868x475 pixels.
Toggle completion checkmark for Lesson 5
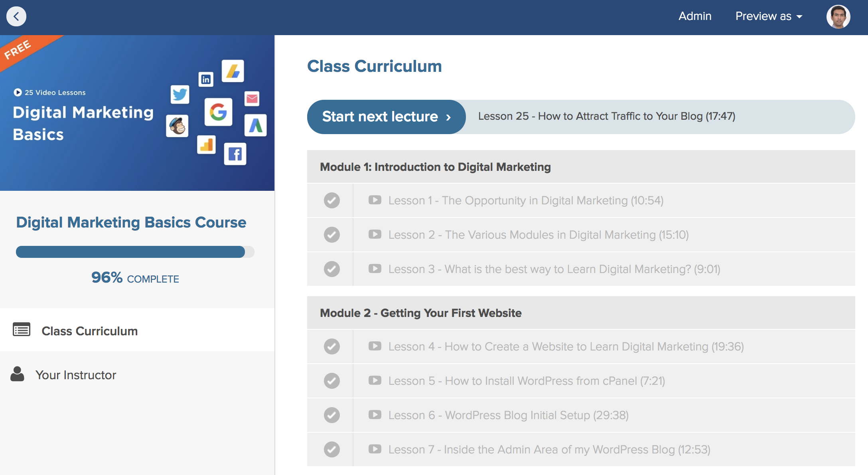pyautogui.click(x=331, y=381)
